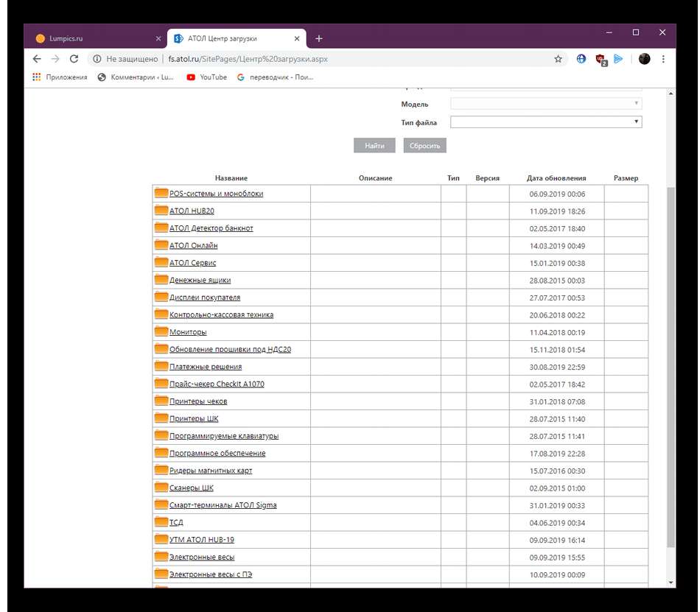Click the address bar URL field
This screenshot has width=700, height=612.
tap(332, 59)
